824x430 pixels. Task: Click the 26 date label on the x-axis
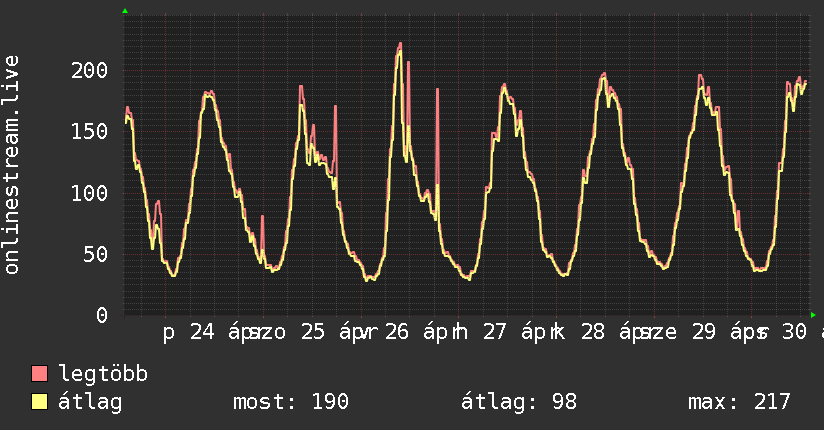pos(397,332)
